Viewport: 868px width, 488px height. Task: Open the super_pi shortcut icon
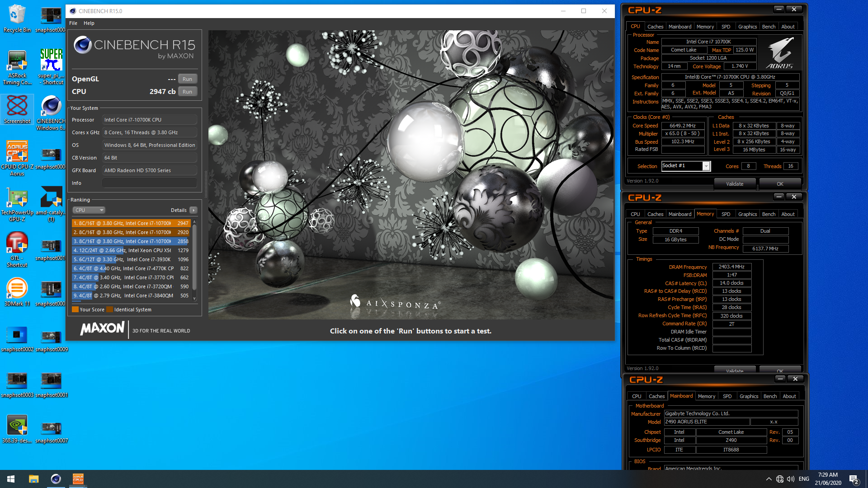tap(51, 67)
